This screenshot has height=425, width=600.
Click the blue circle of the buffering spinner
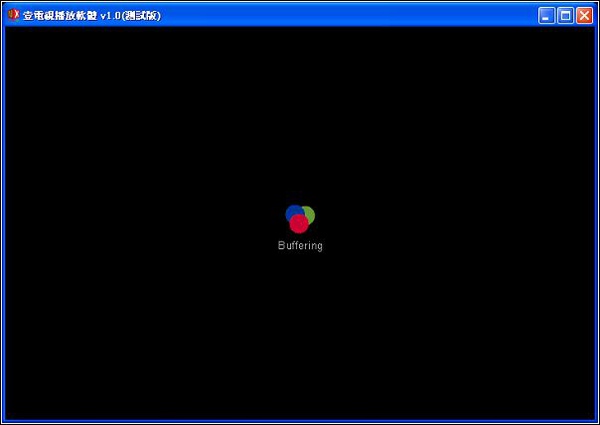point(292,212)
